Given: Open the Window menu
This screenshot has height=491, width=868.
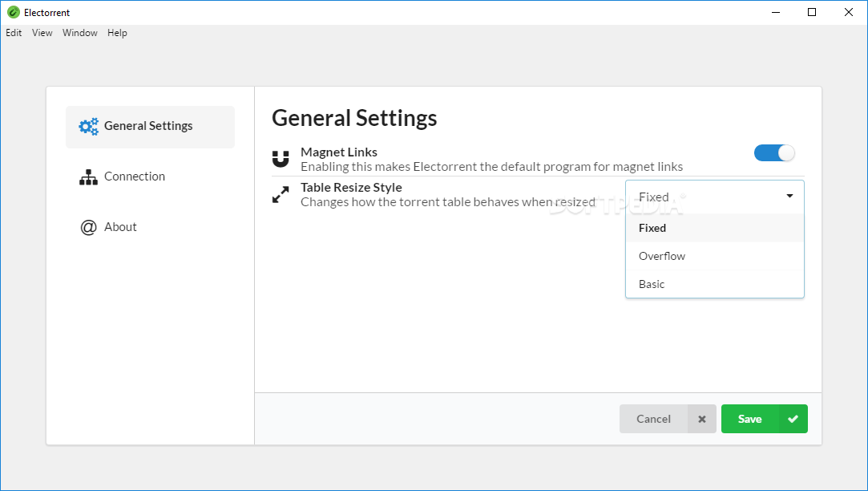Looking at the screenshot, I should click(x=79, y=33).
